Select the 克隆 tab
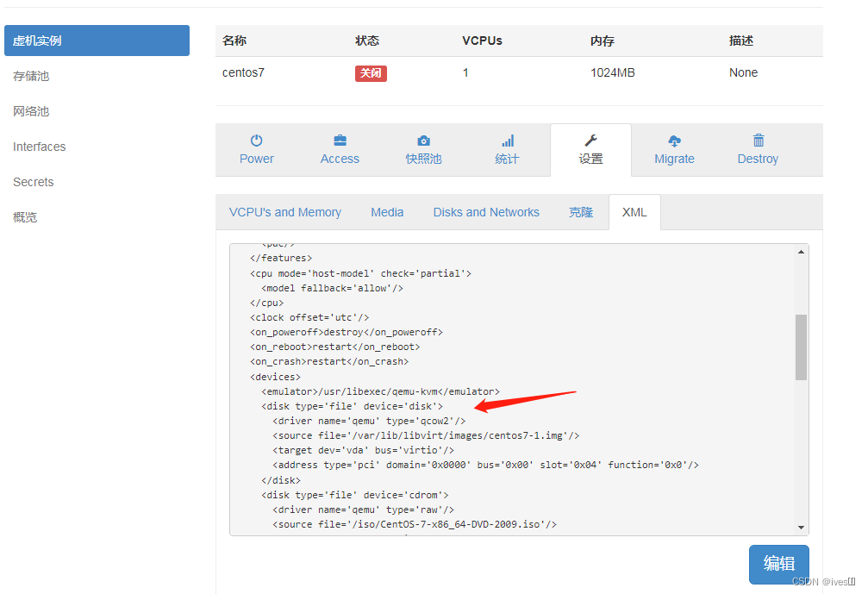The height and width of the screenshot is (594, 868). [581, 212]
